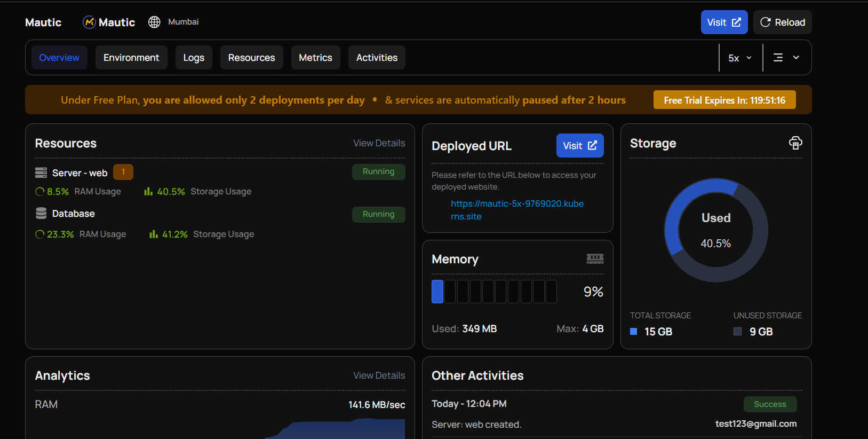Expand the hamburger menu dropdown
The image size is (868, 439).
pos(786,58)
